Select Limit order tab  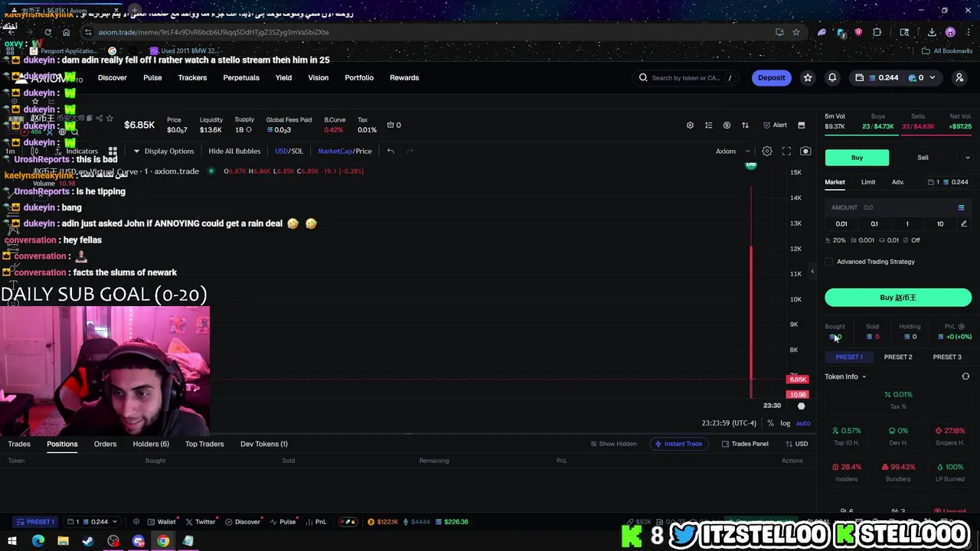[x=868, y=182]
